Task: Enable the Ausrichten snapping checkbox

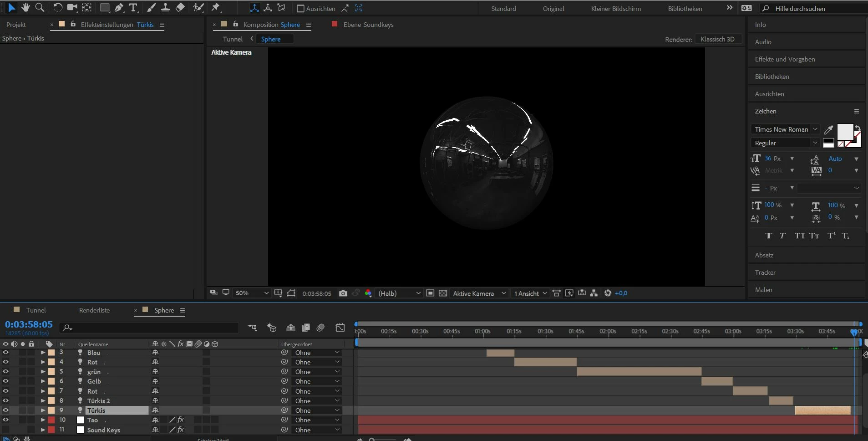Action: pyautogui.click(x=300, y=9)
